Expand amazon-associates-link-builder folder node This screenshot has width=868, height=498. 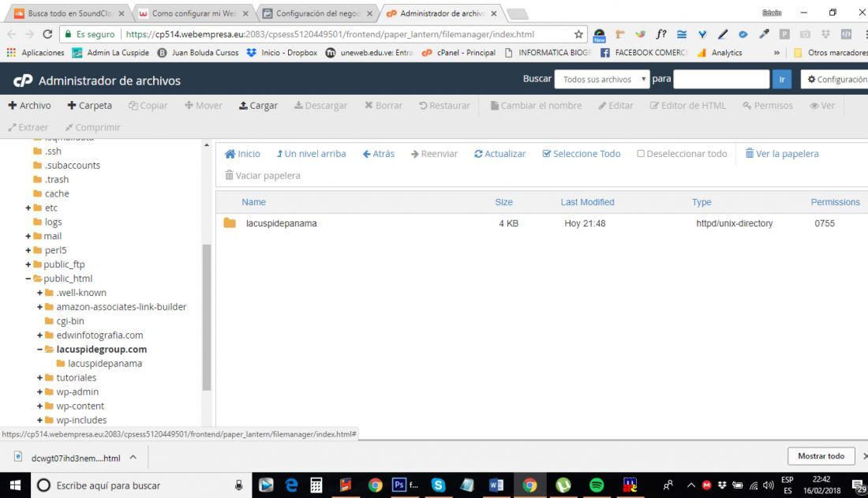tap(40, 307)
